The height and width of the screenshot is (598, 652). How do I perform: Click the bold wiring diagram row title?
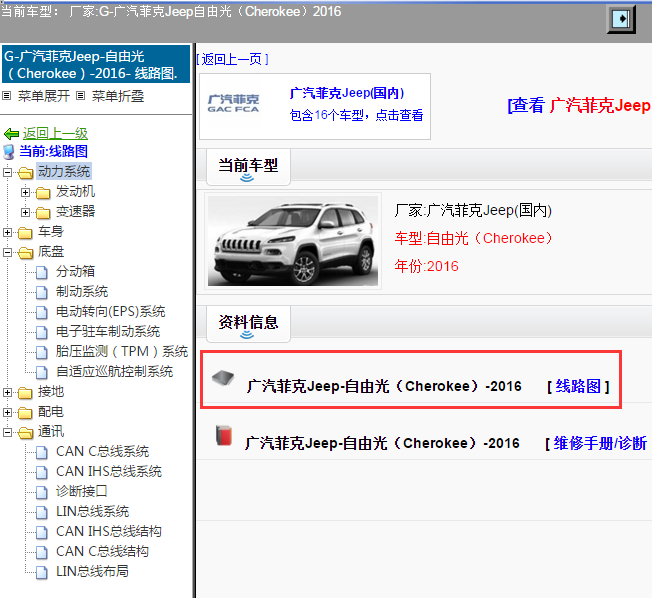pos(384,386)
